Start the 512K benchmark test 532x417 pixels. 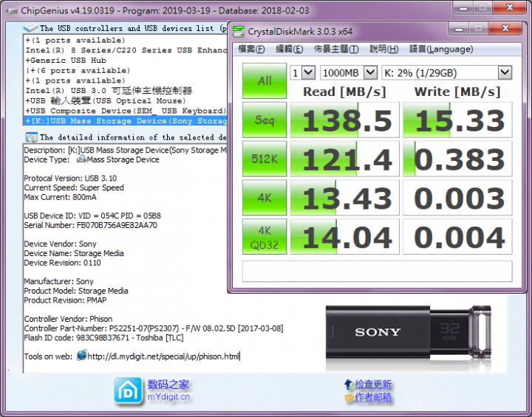265,159
